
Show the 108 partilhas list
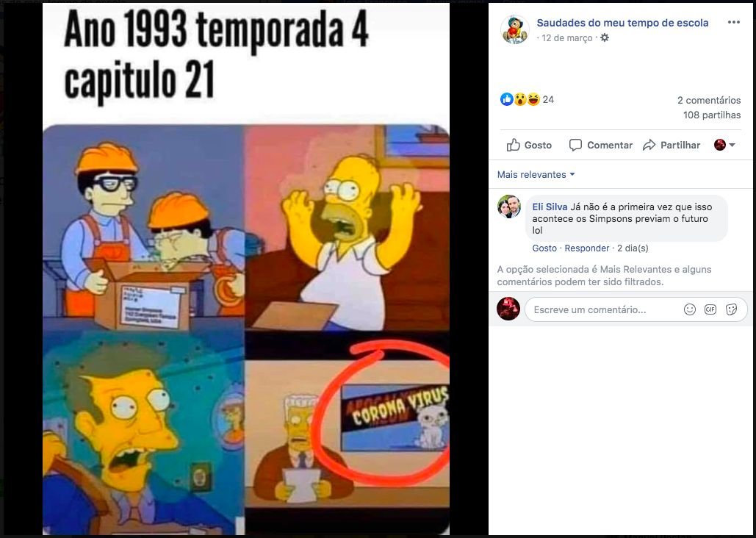[712, 115]
